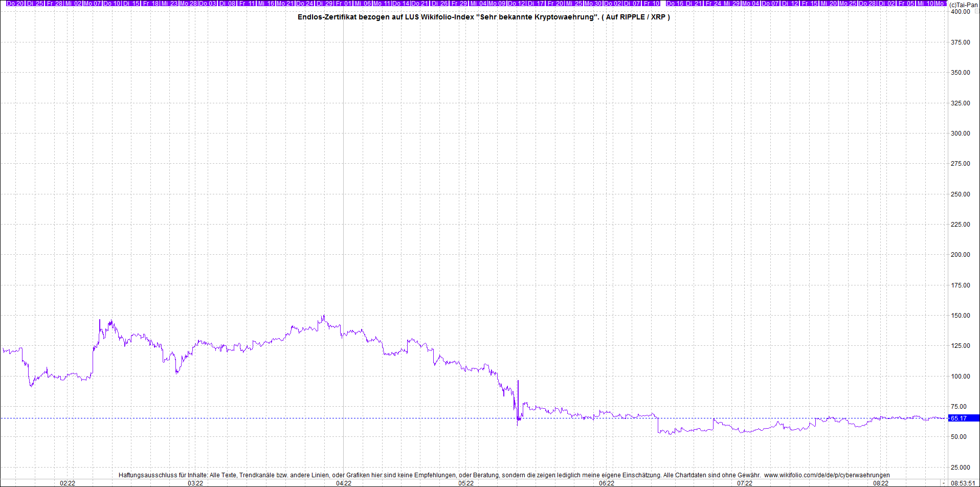Select the 150.00 price axis label

point(960,316)
